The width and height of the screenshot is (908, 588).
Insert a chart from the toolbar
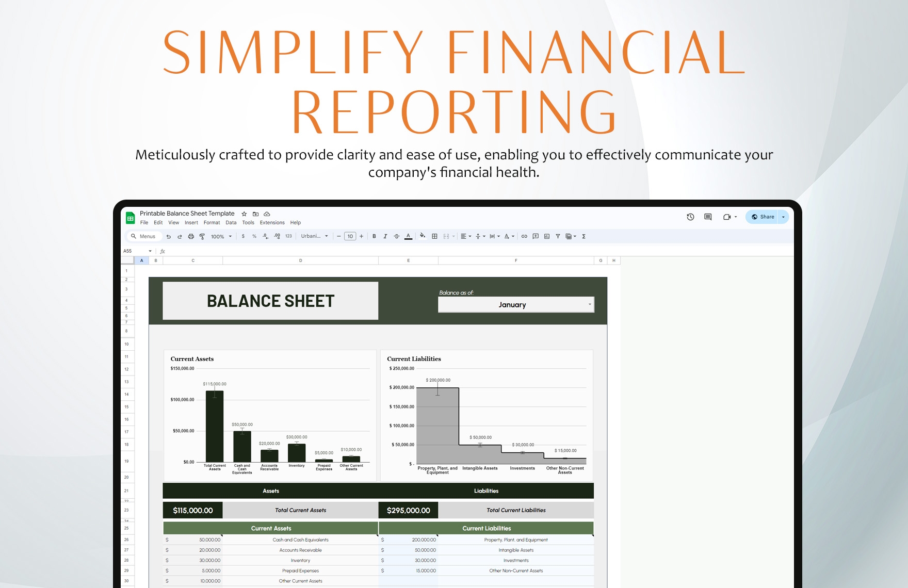(x=547, y=236)
